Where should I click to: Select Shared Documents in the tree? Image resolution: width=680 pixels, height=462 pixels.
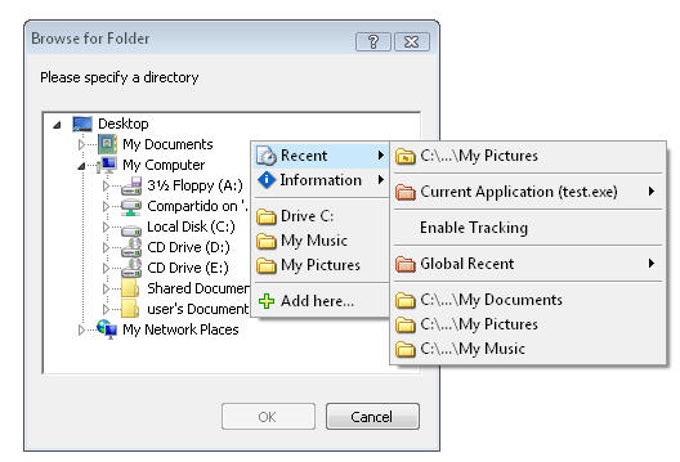pyautogui.click(x=198, y=289)
